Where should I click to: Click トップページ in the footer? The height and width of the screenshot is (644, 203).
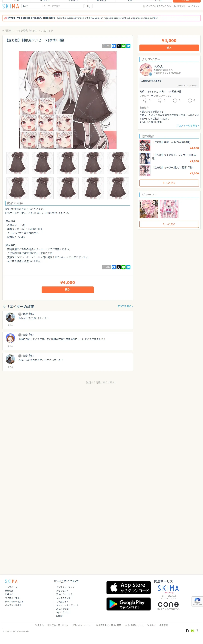click(11, 587)
